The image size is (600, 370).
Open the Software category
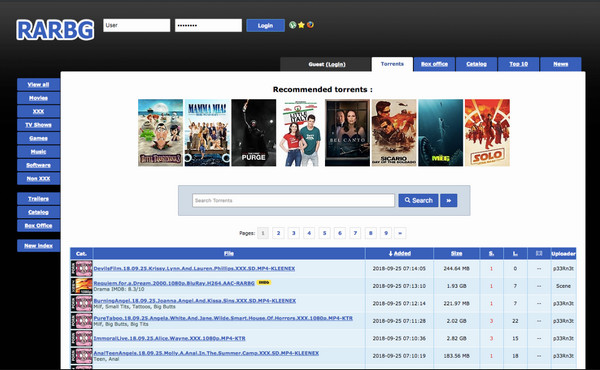tap(38, 165)
